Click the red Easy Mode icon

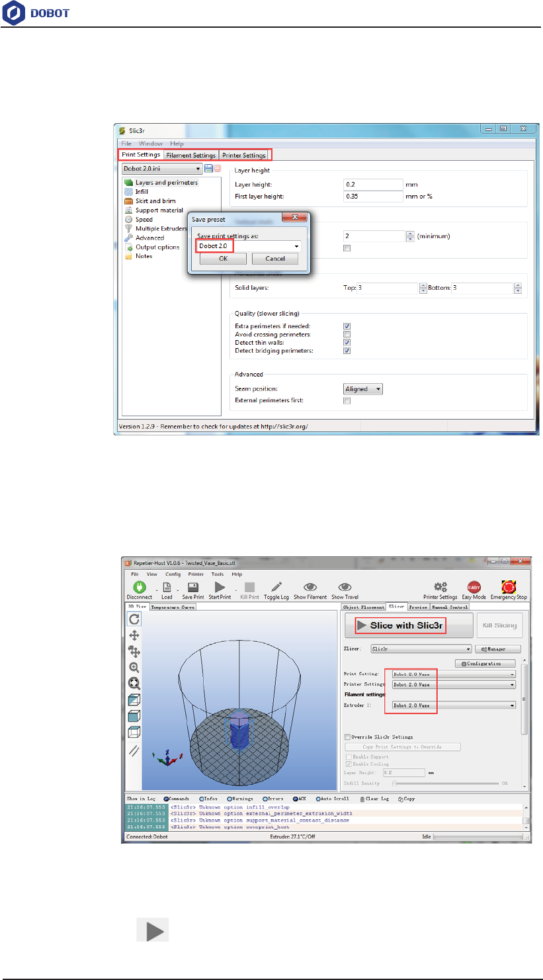[x=474, y=586]
